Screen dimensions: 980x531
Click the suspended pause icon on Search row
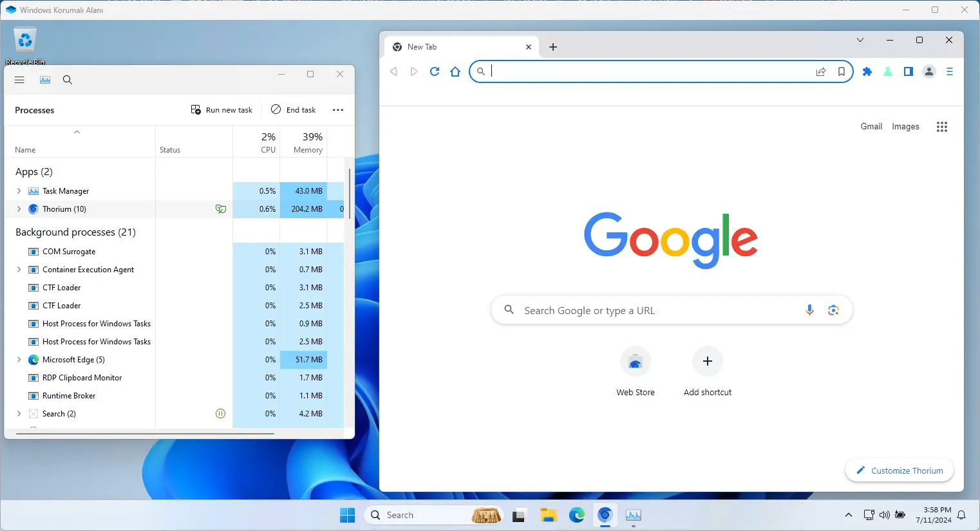tap(220, 414)
